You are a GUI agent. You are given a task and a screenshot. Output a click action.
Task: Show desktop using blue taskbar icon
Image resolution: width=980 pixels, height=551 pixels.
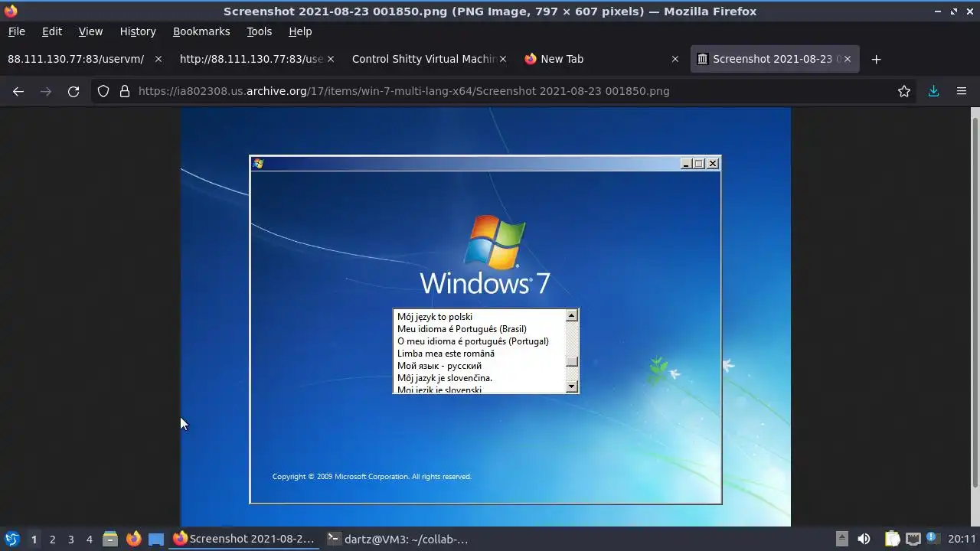(156, 539)
